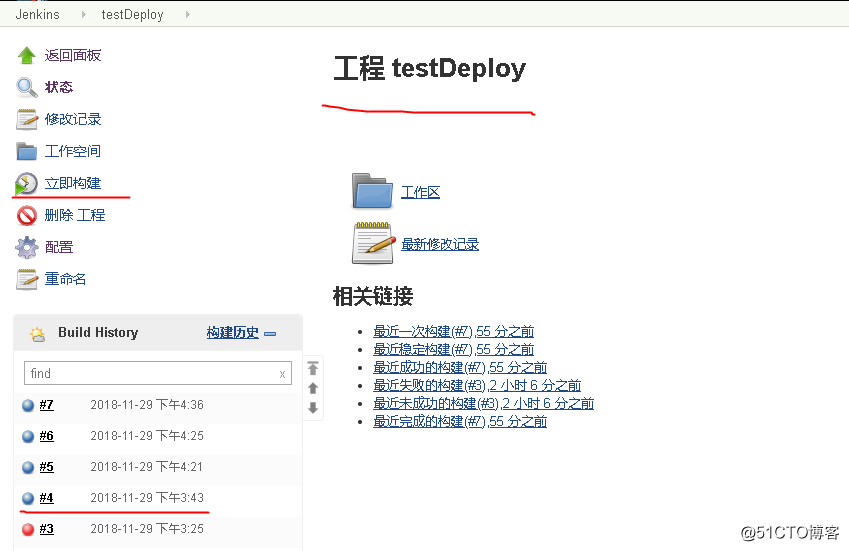Click the Build History title text
Viewport: 849px width, 551px height.
pyautogui.click(x=98, y=332)
